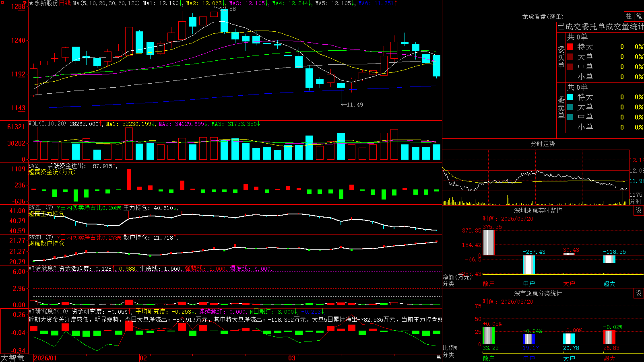Open 设 settings for 深圳超赢实时监控
Screen dimensions: 644x362
coord(639,210)
